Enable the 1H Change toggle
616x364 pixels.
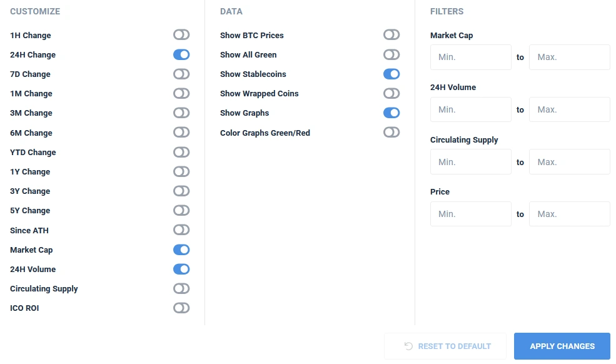coord(181,35)
